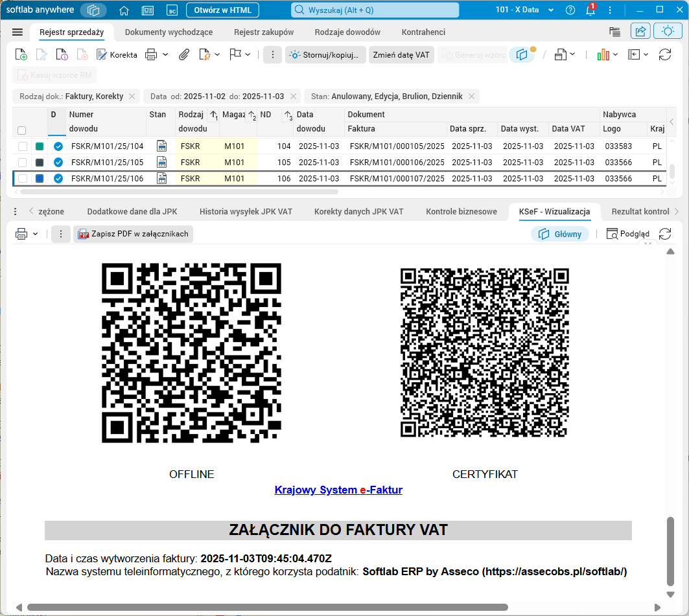Toggle the window mode icon with orange dot
Image resolution: width=689 pixels, height=616 pixels.
(522, 55)
